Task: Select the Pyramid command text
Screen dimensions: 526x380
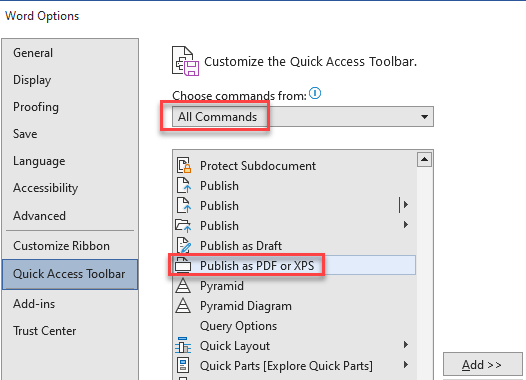Action: (222, 286)
